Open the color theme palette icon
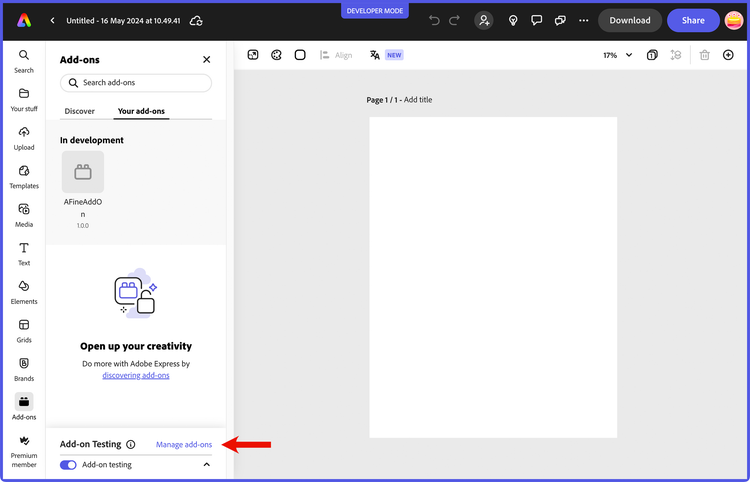750x482 pixels. coord(276,55)
